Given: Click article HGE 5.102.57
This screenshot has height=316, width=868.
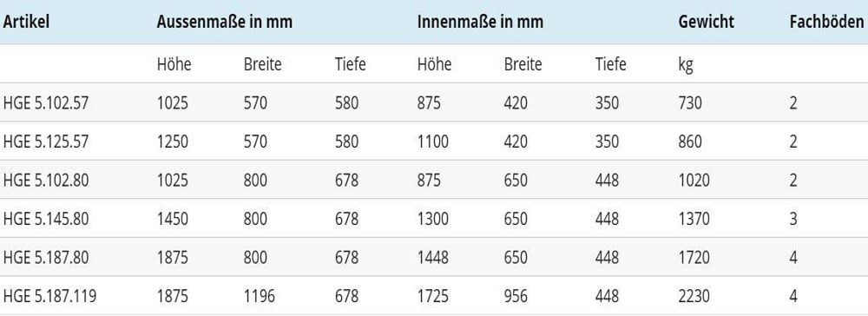Looking at the screenshot, I should tap(46, 103).
